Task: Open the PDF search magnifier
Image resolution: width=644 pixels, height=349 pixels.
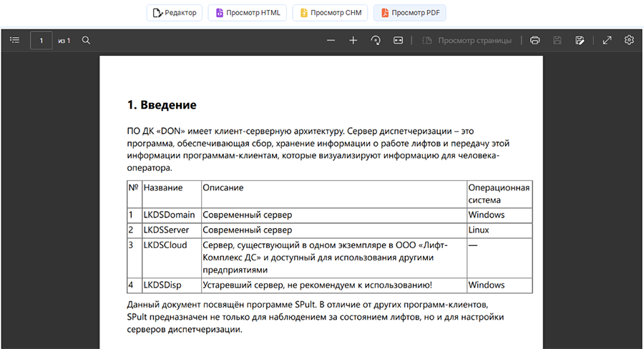Action: (x=86, y=40)
